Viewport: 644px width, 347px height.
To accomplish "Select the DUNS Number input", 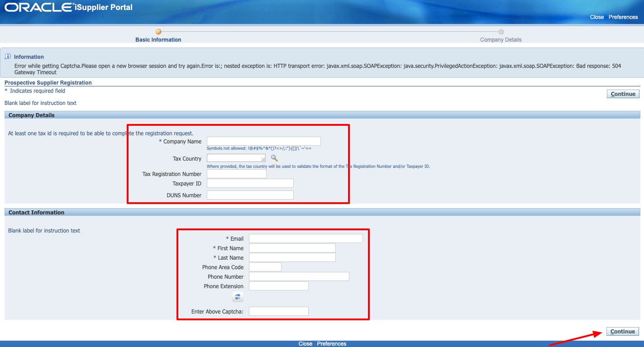I will (250, 195).
